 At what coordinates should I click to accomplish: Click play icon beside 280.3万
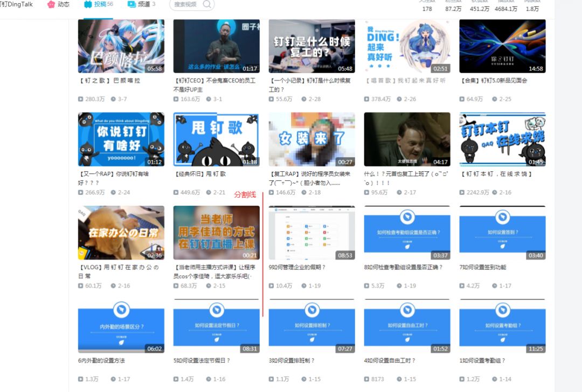[x=80, y=99]
